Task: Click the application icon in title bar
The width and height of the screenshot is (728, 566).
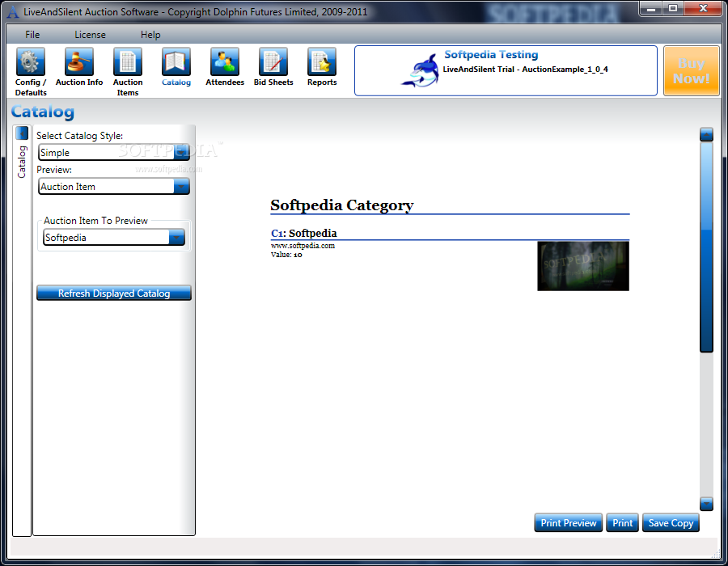Action: (14, 12)
